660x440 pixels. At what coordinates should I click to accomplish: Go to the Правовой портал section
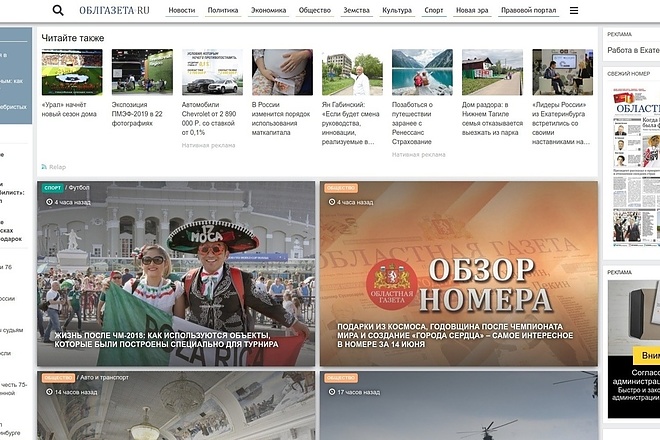[x=529, y=10]
